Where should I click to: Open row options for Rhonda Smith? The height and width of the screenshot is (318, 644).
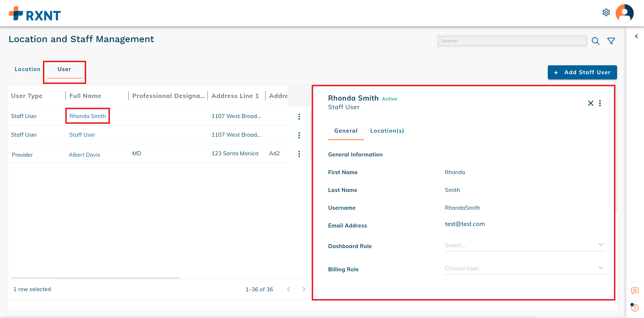tap(299, 117)
